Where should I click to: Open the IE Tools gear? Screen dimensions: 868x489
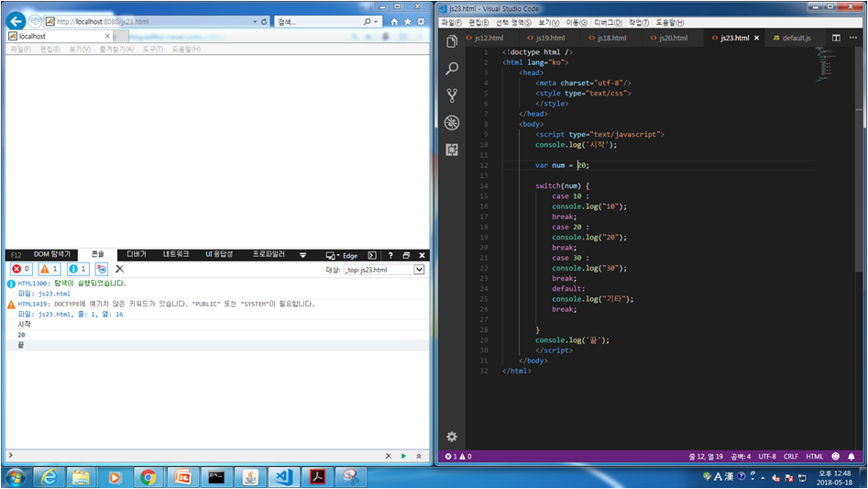point(421,22)
